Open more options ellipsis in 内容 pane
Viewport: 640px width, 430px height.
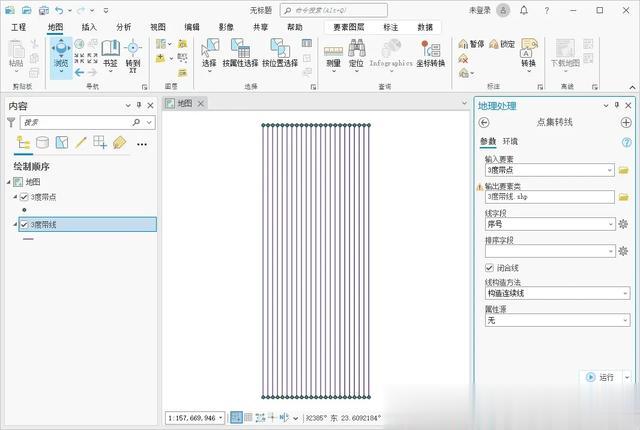coord(142,144)
